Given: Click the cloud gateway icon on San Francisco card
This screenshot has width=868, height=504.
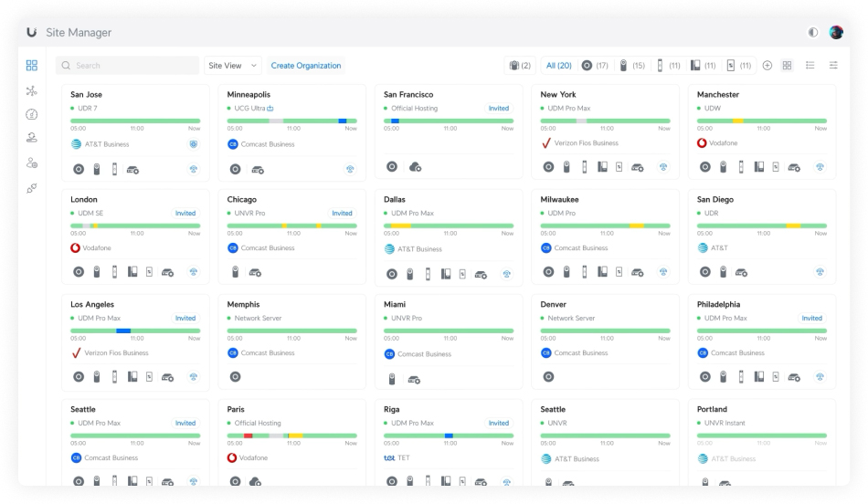Looking at the screenshot, I should (415, 167).
